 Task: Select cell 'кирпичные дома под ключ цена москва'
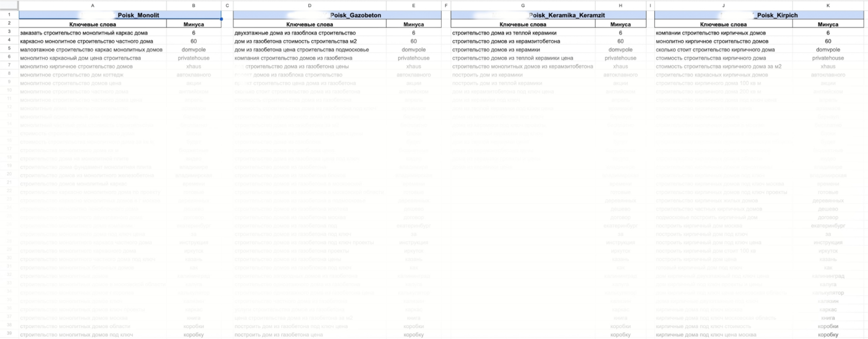[x=723, y=334]
